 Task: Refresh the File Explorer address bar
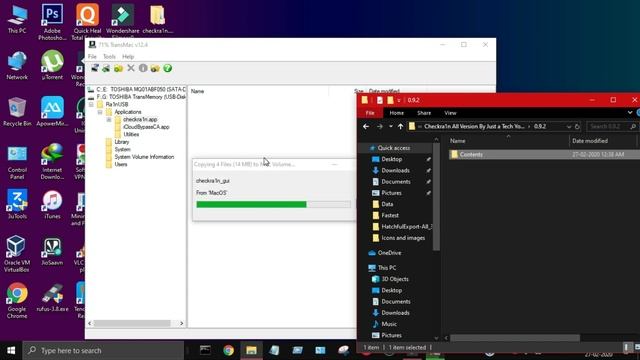pyautogui.click(x=577, y=127)
